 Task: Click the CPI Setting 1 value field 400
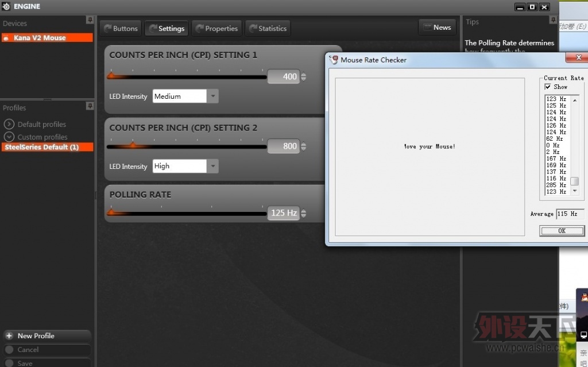(x=284, y=76)
